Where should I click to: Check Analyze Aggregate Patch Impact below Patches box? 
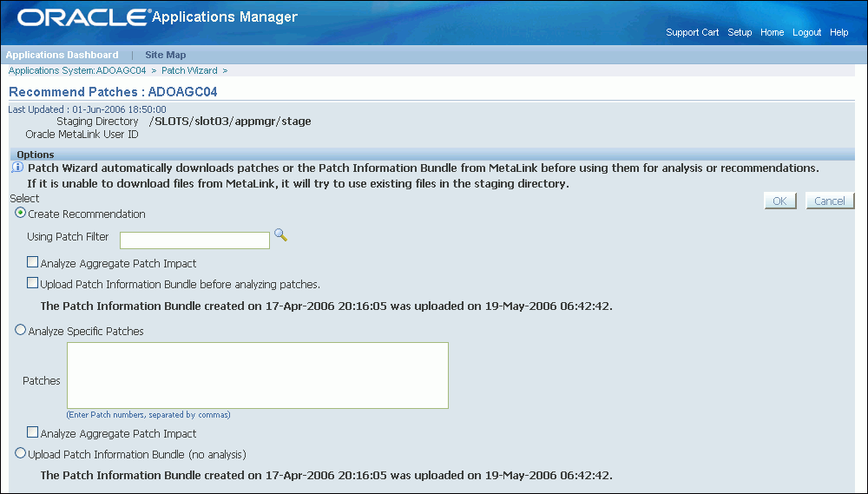coord(33,432)
